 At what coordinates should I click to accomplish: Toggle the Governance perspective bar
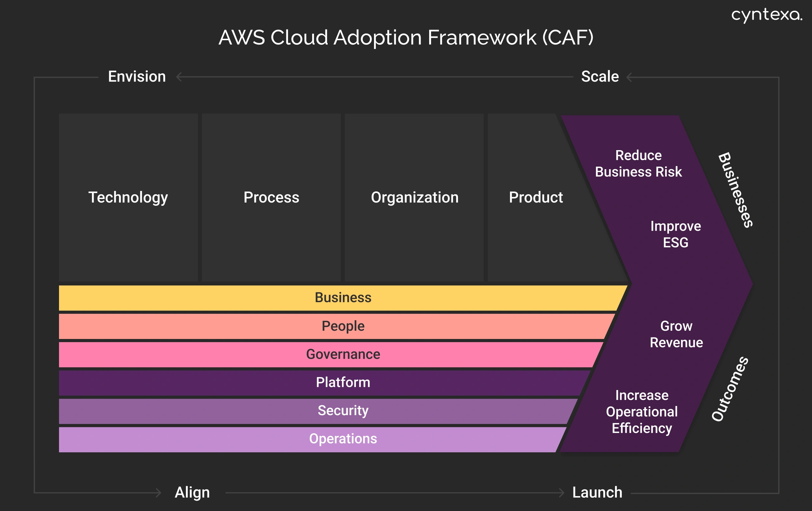[x=343, y=355]
